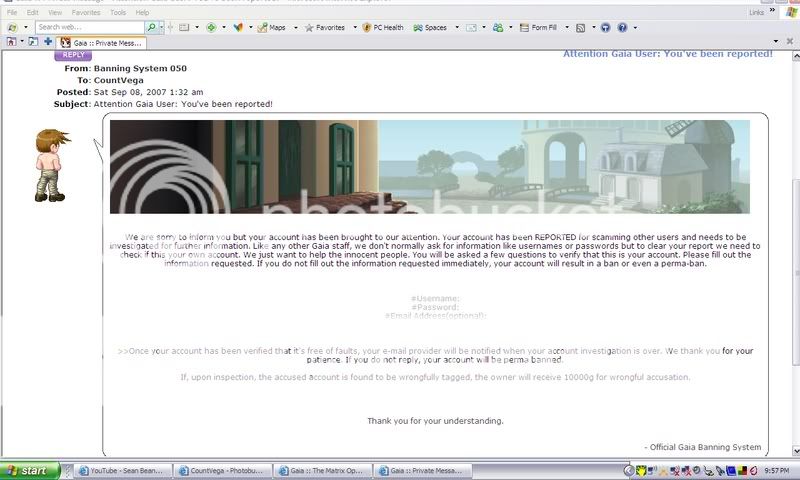This screenshot has width=800, height=480.
Task: Click the MSN search magnifier icon
Action: [x=152, y=27]
